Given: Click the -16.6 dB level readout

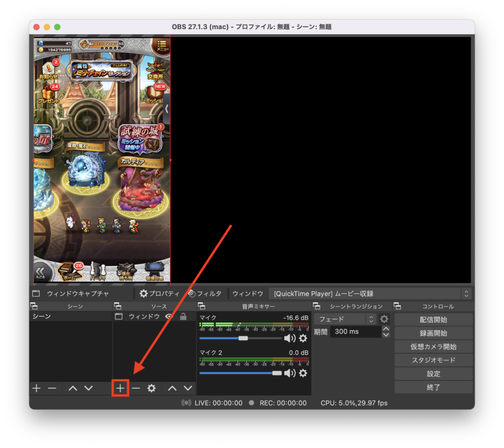Looking at the screenshot, I should click(295, 318).
